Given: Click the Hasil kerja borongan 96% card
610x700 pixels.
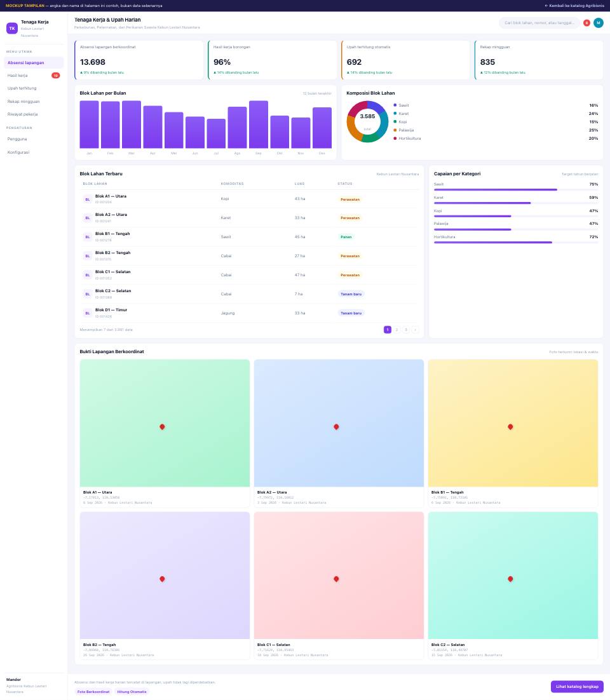Looking at the screenshot, I should (x=273, y=60).
